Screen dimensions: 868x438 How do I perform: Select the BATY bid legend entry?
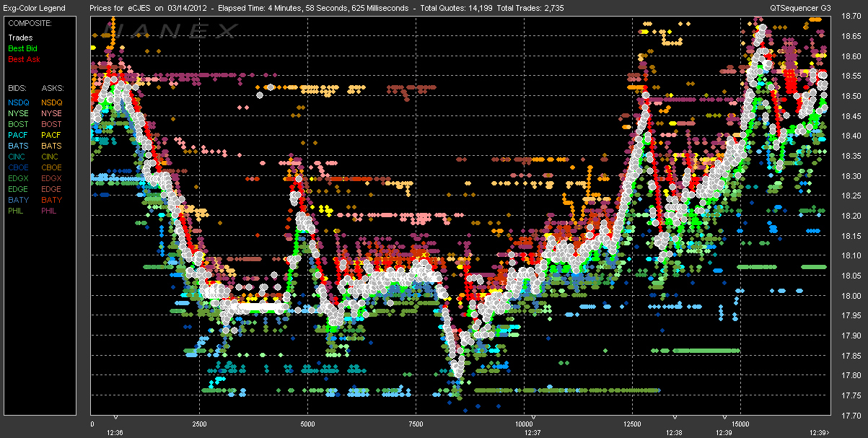19,200
